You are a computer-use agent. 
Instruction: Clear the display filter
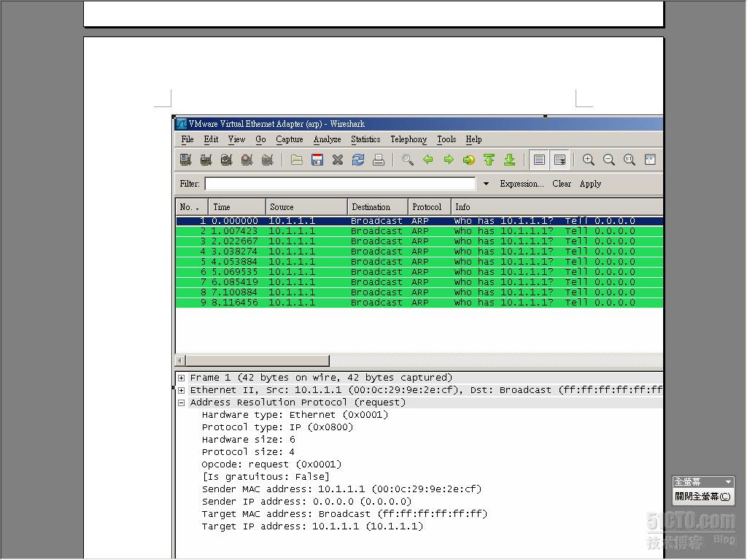562,184
